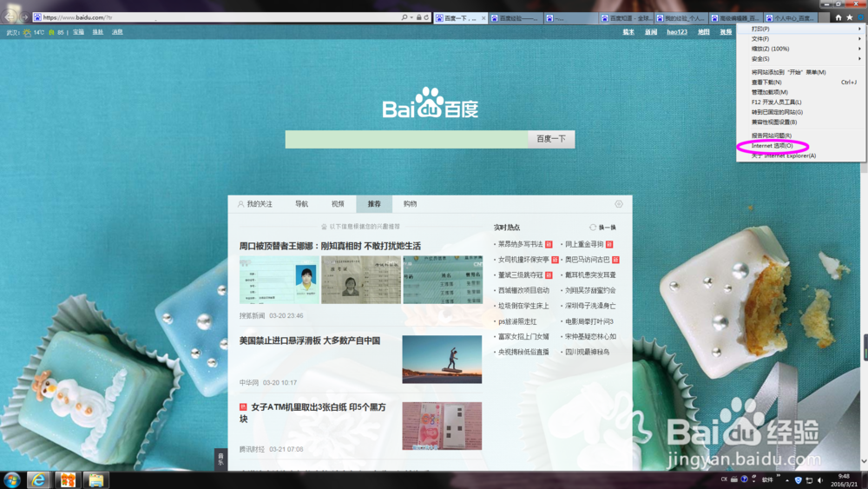868x489 pixels.
Task: Expand the 缩放(Z) (100%) submenu
Action: [x=801, y=49]
